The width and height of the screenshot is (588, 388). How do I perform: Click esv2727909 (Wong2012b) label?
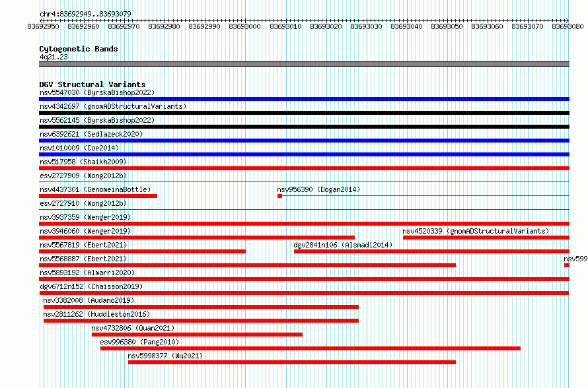point(83,176)
